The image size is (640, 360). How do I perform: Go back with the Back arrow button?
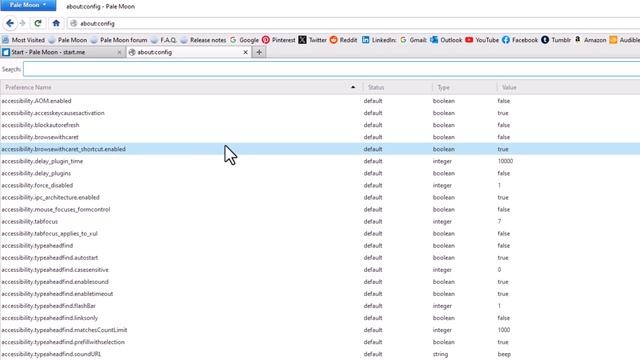click(10, 23)
